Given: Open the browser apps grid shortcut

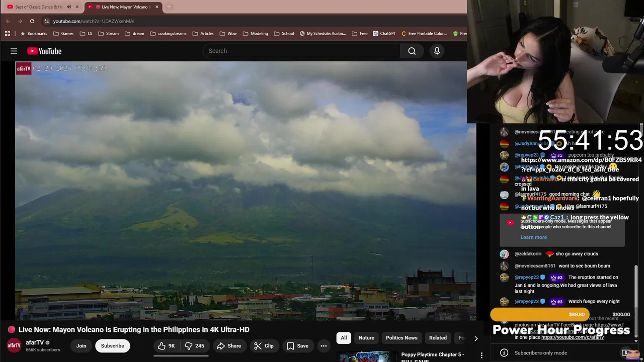Looking at the screenshot, I should tap(7, 34).
